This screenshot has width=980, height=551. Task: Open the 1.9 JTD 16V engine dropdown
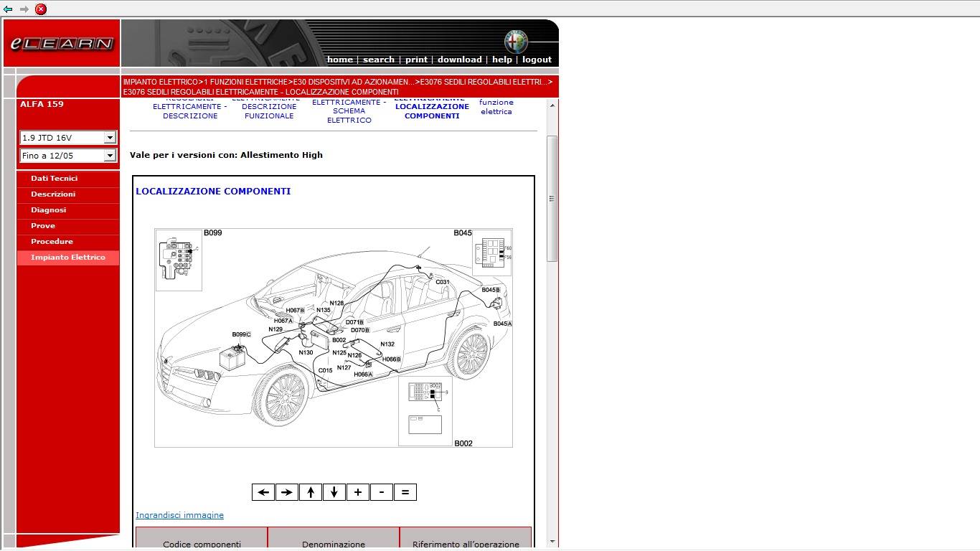tap(68, 138)
